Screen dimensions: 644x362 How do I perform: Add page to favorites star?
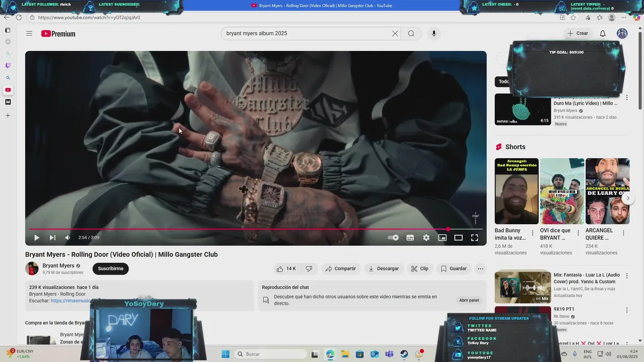(573, 18)
